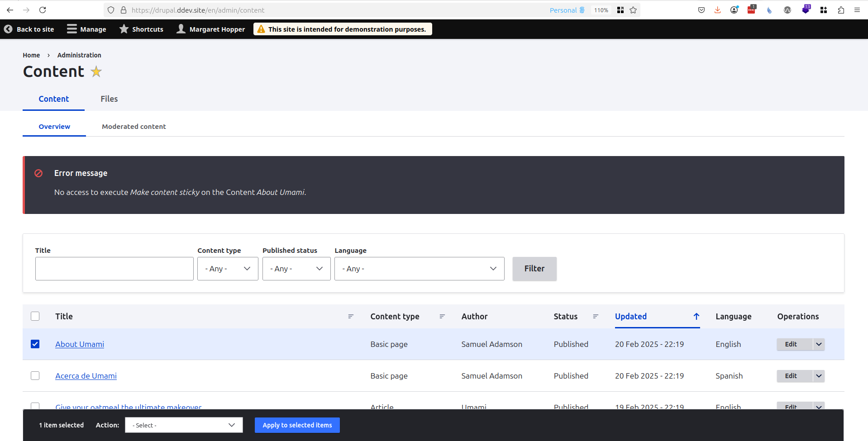Open the browser extensions puzzle icon
The image size is (868, 441).
841,10
